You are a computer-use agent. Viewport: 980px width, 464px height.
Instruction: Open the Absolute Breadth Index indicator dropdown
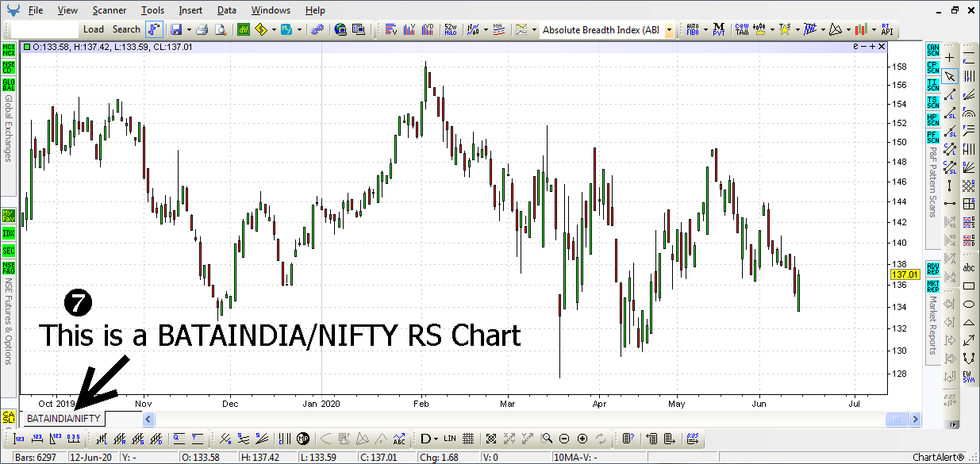[x=669, y=29]
